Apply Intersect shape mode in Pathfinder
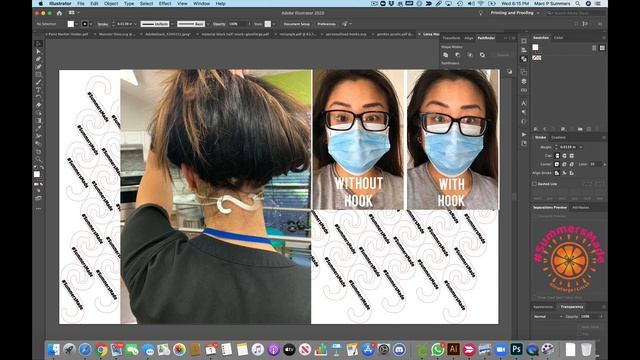 470,55
